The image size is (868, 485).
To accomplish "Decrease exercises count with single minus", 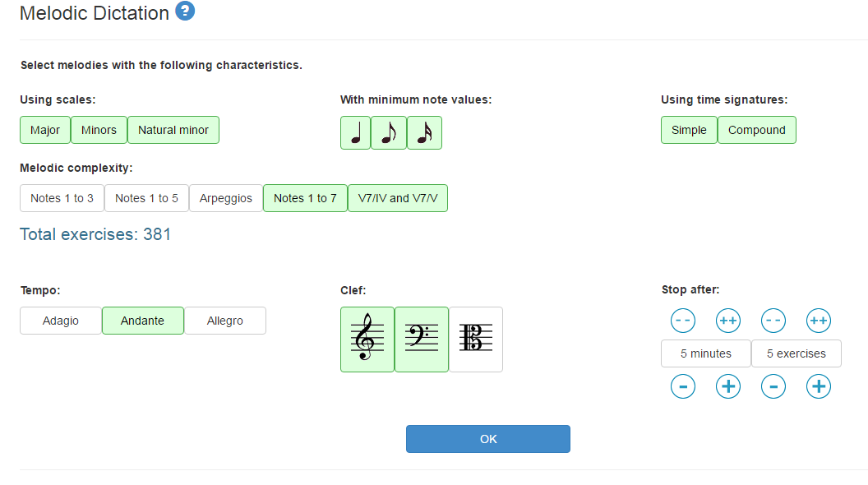I will tap(773, 386).
